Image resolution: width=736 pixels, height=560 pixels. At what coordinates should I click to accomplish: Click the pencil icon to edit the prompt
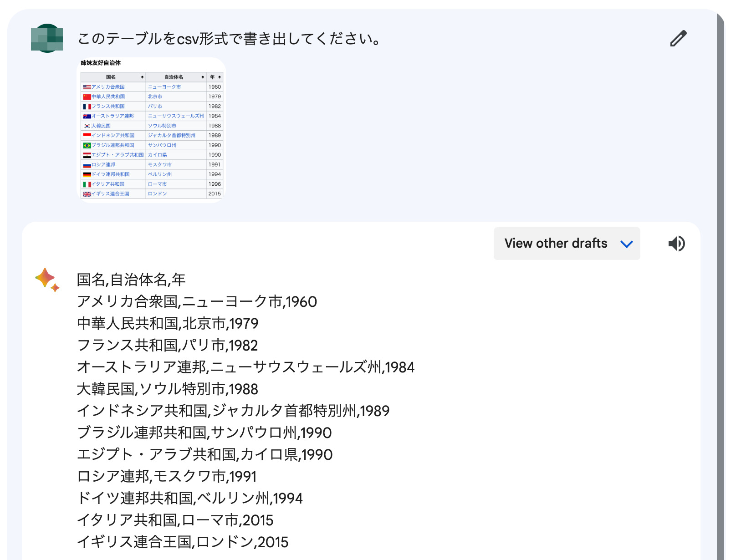[678, 39]
